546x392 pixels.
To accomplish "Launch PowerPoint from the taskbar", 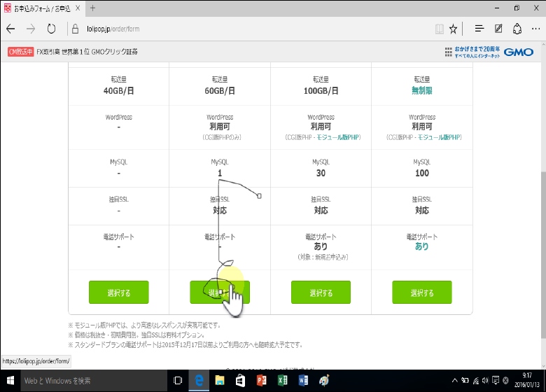I will tap(262, 381).
